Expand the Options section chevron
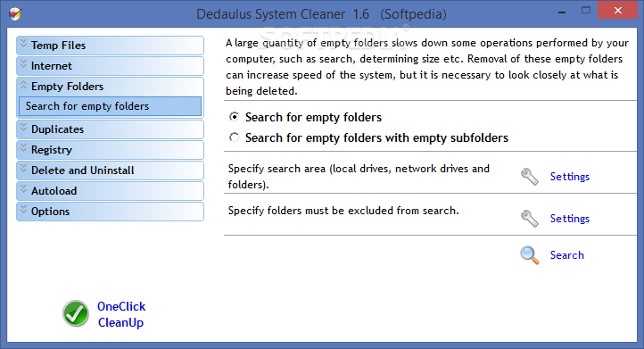Viewport: 644px width, 349px height. tap(23, 209)
